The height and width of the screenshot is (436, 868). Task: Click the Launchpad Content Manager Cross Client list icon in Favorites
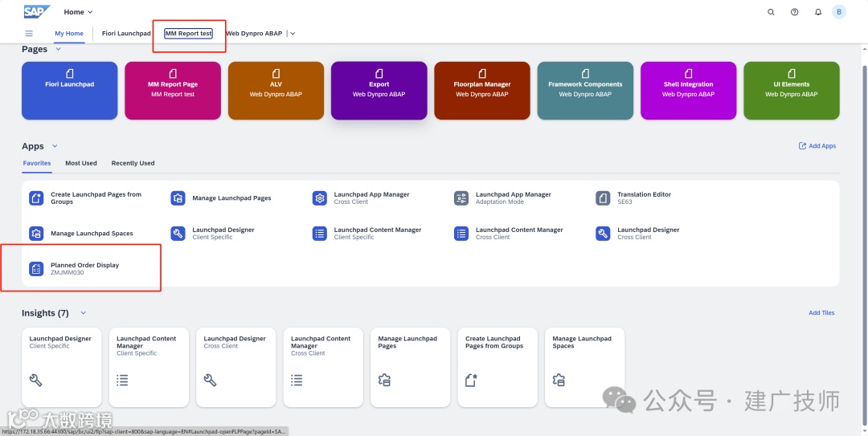point(461,234)
